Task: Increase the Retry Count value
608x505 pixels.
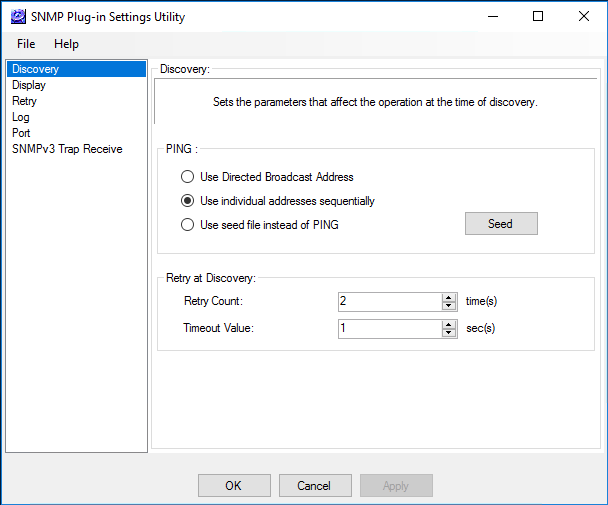Action: pos(449,297)
